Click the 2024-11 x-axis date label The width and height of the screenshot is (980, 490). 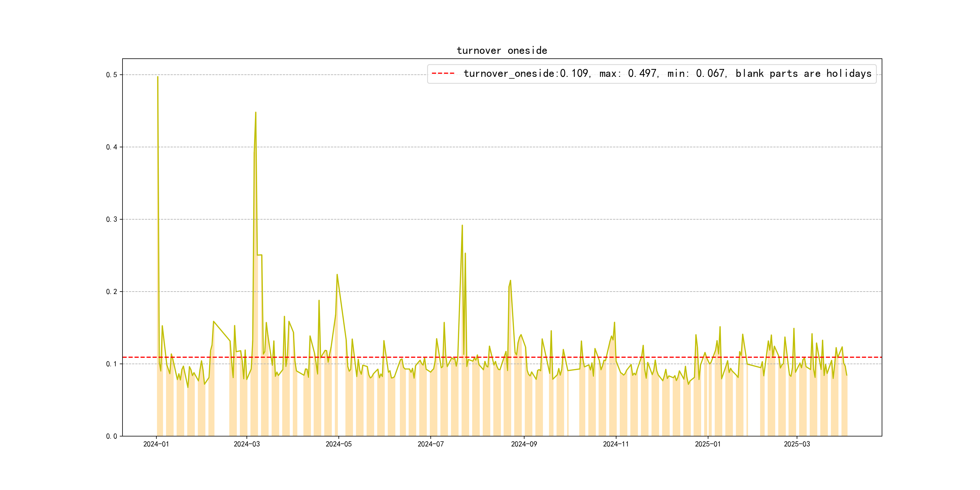coord(616,444)
